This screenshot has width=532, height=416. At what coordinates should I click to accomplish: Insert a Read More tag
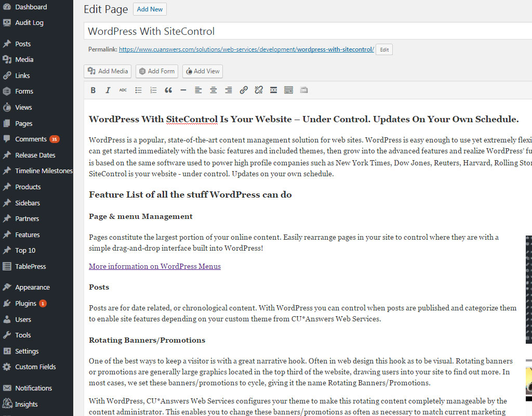point(273,90)
